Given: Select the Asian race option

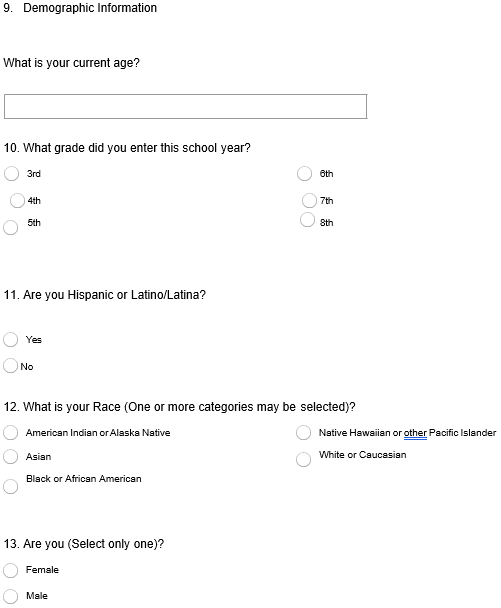Looking at the screenshot, I should click(10, 457).
